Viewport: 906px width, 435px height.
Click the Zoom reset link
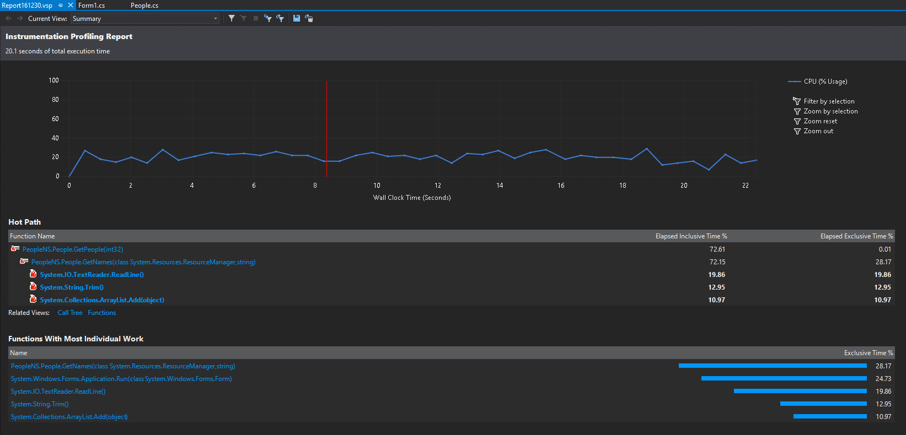click(x=820, y=121)
